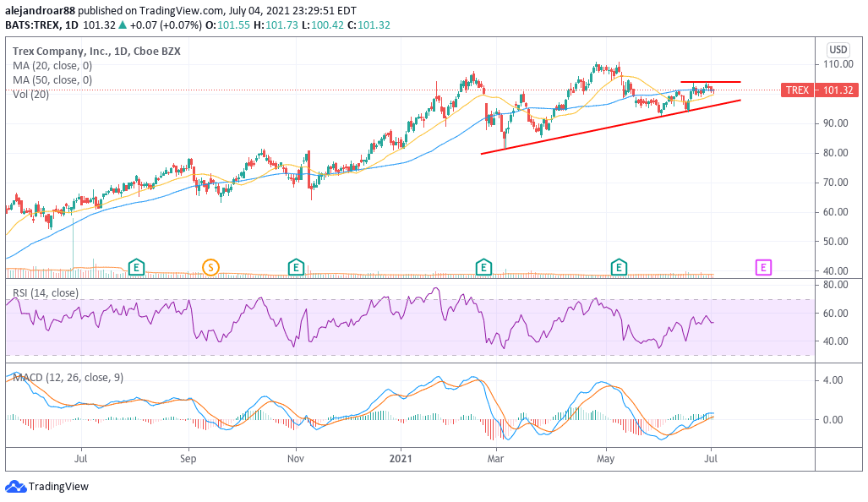868x502 pixels.
Task: Click the MACD 0.00 axis label
Action: pyautogui.click(x=833, y=419)
